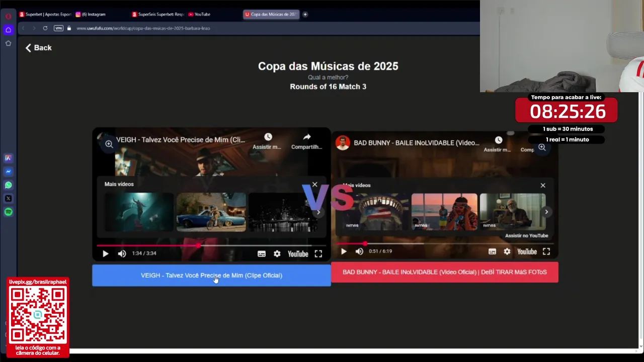Mute the Bad Bunny video volume
Image resolution: width=644 pixels, height=362 pixels.
pyautogui.click(x=359, y=251)
